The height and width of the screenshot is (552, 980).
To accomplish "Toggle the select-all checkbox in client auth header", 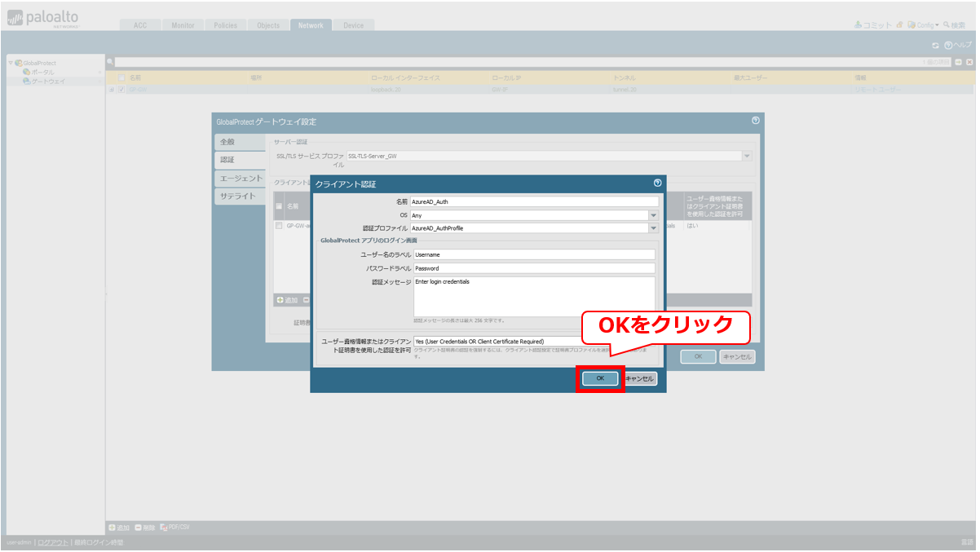I will [279, 206].
